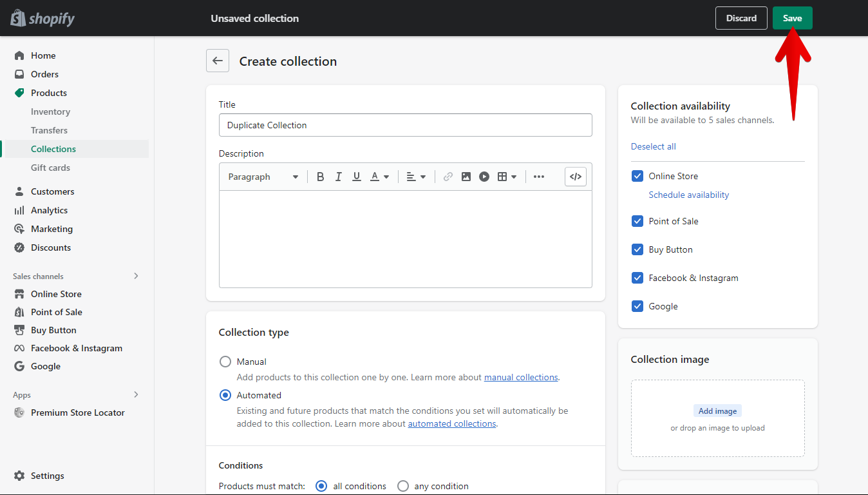868x495 pixels.
Task: Toggle bold formatting in the description editor
Action: click(x=320, y=176)
